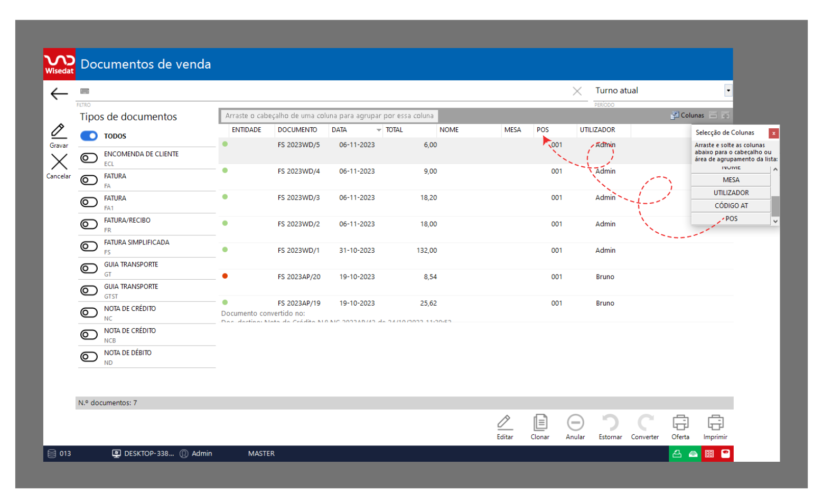Click the Estornar undo icon
Viewport: 823px width, 504px height.
610,423
